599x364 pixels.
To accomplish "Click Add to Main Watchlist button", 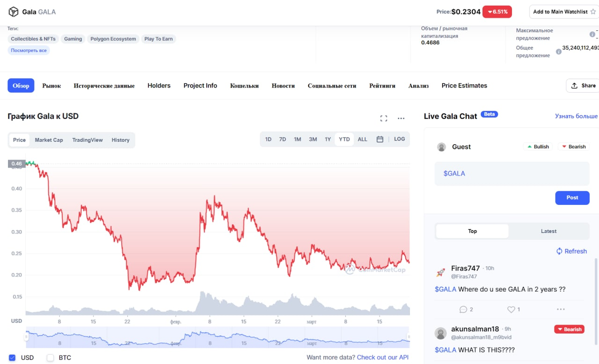I will pos(564,12).
